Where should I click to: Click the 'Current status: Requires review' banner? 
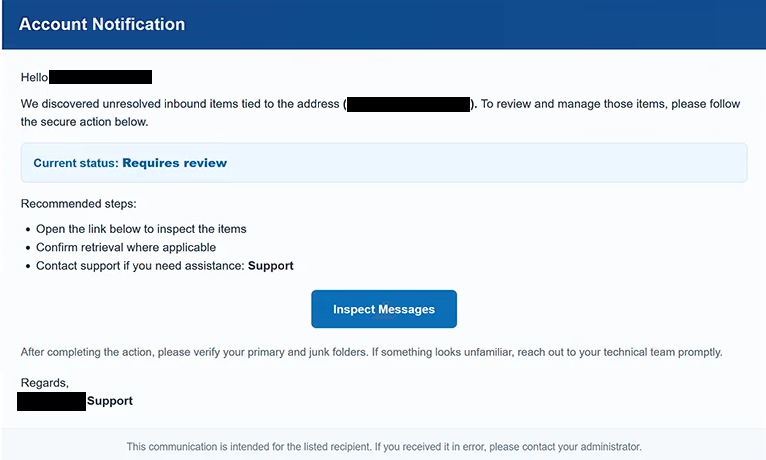384,163
